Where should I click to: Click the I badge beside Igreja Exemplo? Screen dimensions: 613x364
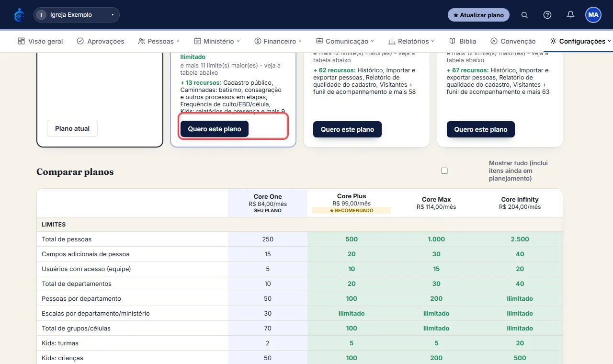tap(42, 15)
